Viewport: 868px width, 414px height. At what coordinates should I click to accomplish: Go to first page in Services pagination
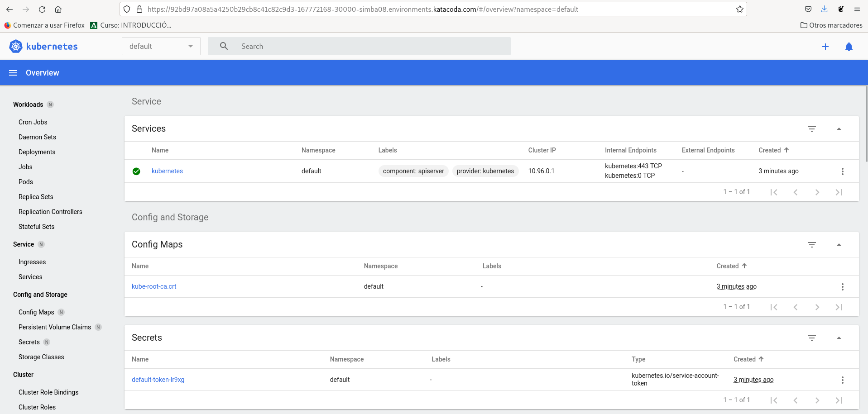click(774, 192)
